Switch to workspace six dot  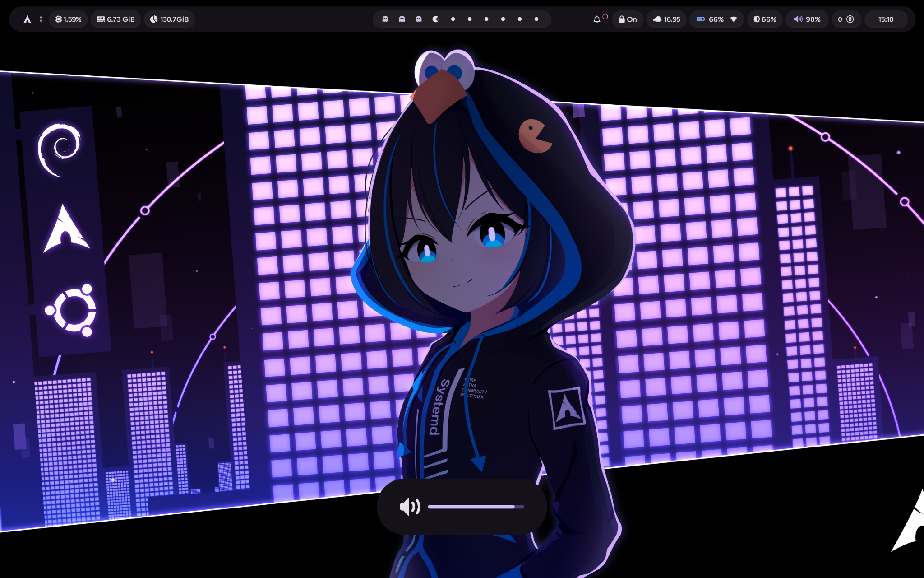[470, 19]
